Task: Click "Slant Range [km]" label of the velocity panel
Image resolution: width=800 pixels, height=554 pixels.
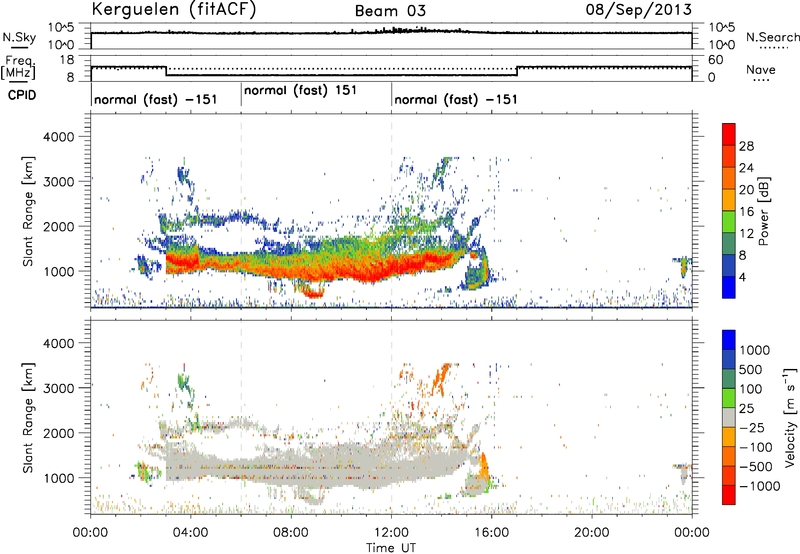Action: (x=28, y=417)
